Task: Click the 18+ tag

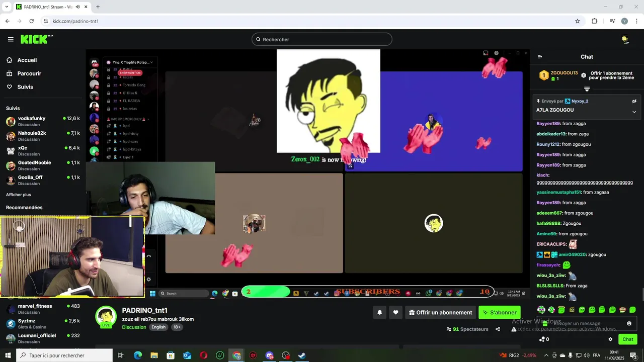Action: pyautogui.click(x=177, y=327)
